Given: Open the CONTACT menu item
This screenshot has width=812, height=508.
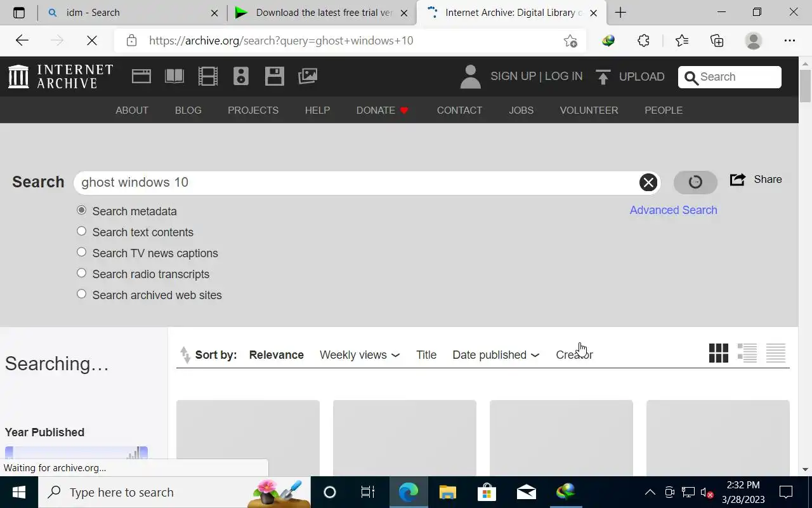Looking at the screenshot, I should click(x=459, y=110).
